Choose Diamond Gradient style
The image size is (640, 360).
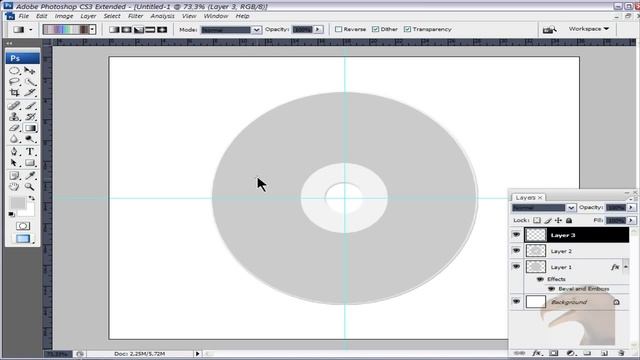(x=162, y=29)
